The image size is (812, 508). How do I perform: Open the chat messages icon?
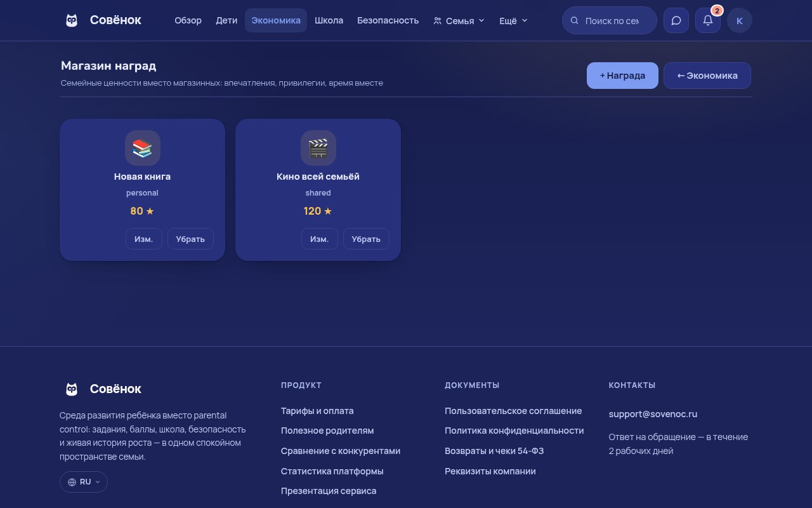tap(676, 20)
